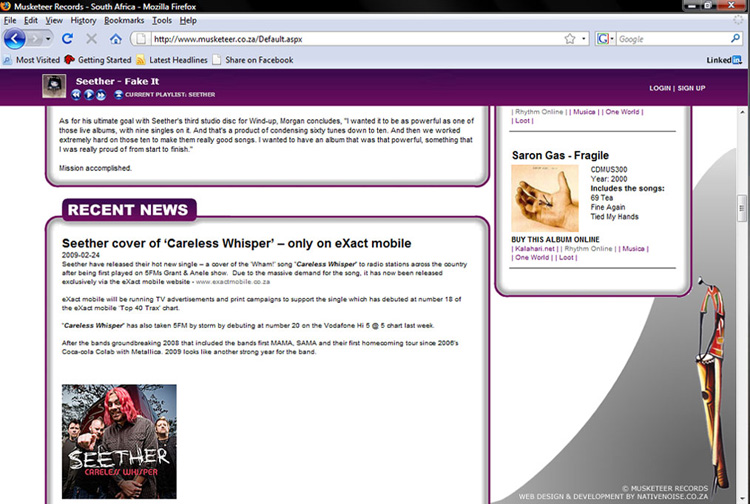Click the Firefox icon in title bar
This screenshot has height=504, width=750.
pyautogui.click(x=6, y=6)
